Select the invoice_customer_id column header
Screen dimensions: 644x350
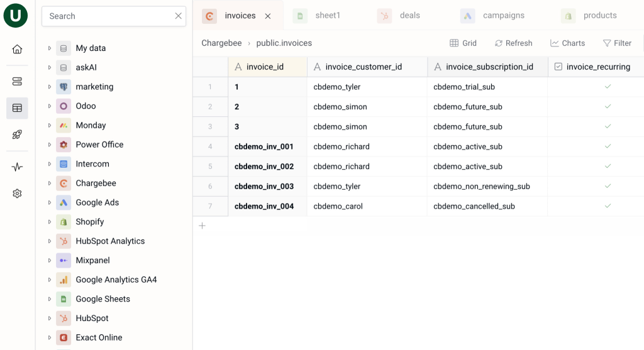(367, 67)
